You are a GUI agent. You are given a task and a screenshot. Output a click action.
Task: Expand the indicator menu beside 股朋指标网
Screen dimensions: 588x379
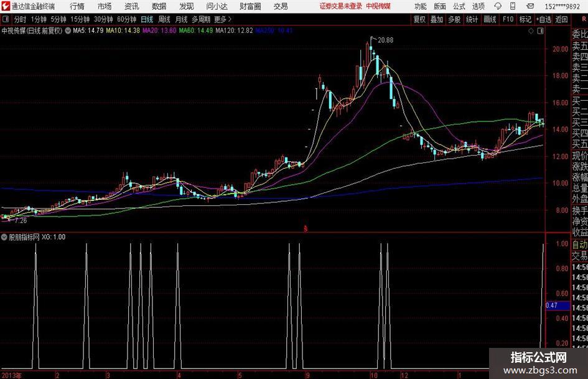(x=4, y=237)
